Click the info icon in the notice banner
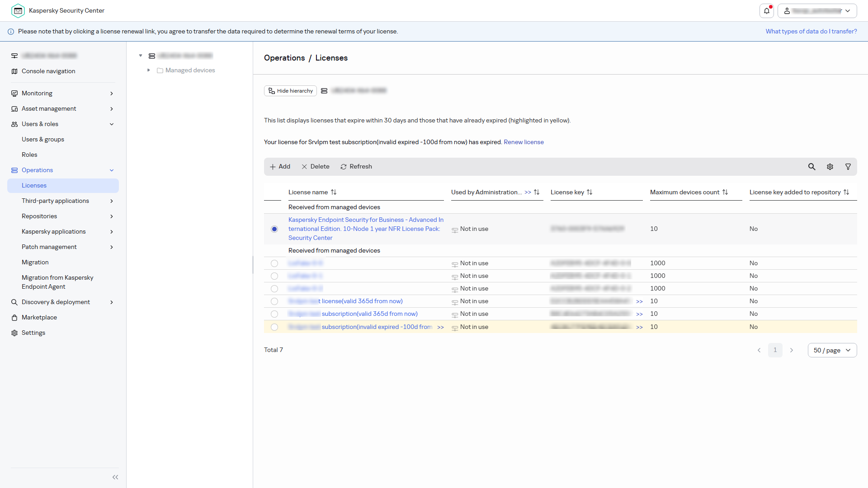This screenshot has width=868, height=488. [x=11, y=32]
